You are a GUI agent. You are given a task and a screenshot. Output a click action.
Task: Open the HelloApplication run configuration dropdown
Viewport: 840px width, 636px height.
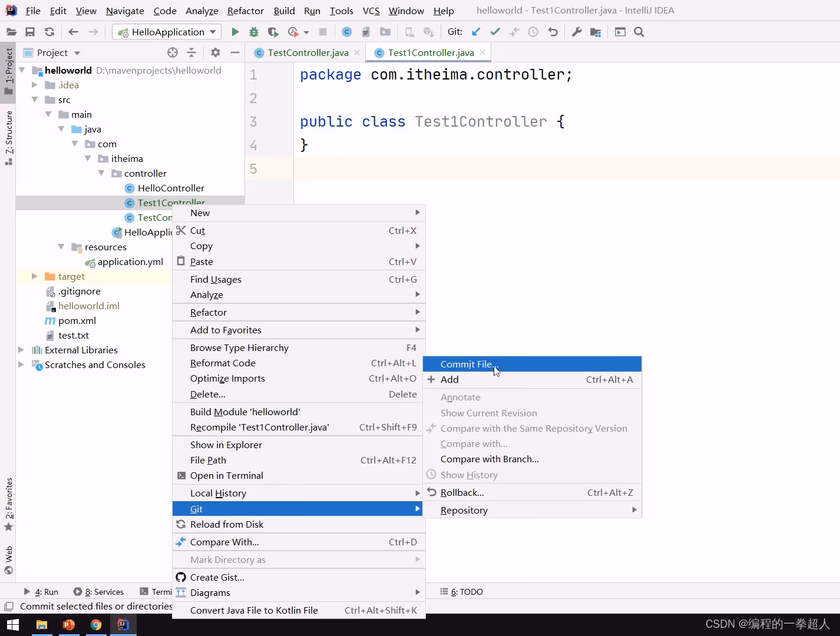[x=167, y=32]
